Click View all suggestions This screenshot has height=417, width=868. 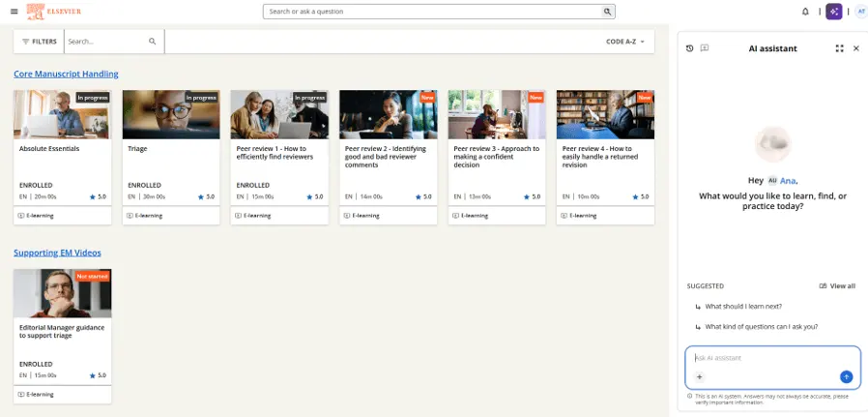pyautogui.click(x=837, y=286)
